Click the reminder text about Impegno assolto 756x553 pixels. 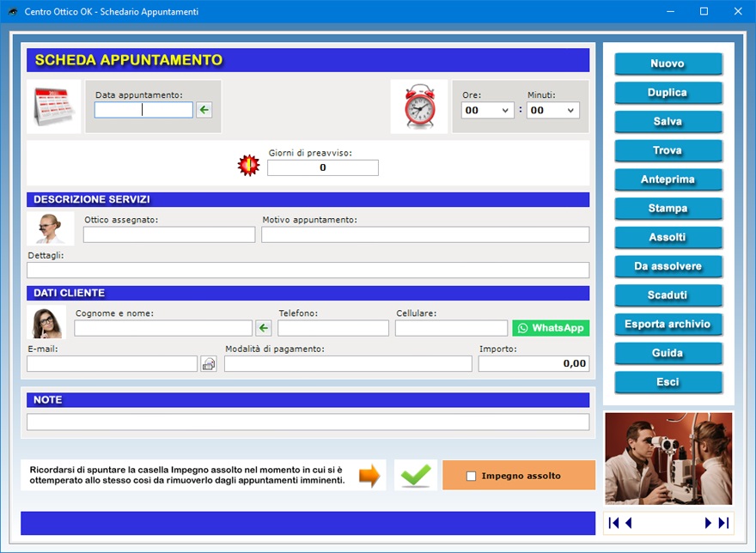pyautogui.click(x=187, y=476)
